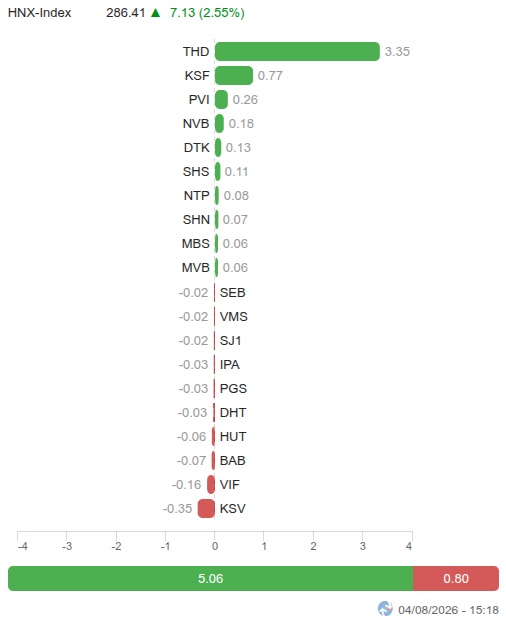Click the green up-arrow next to 286.41
This screenshot has height=624, width=506.
(156, 13)
